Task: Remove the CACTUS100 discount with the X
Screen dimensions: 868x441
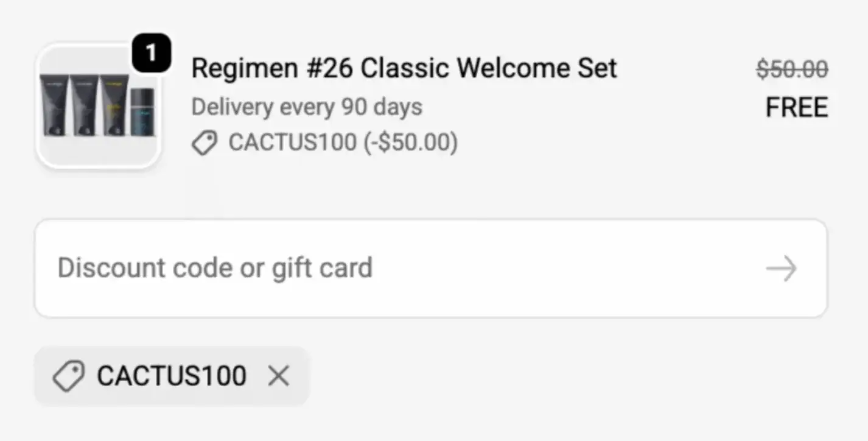Action: (278, 376)
